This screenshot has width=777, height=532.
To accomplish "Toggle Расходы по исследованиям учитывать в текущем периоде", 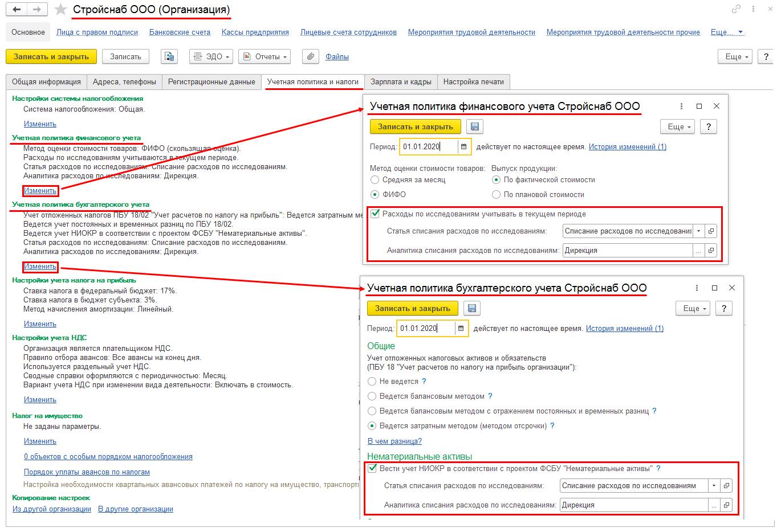I will [x=375, y=214].
